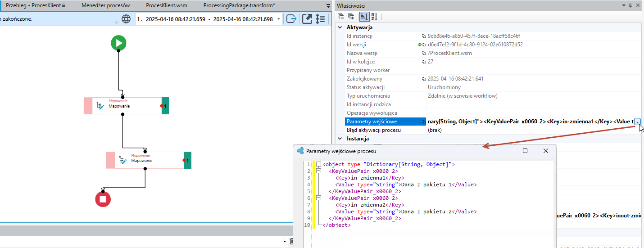Switch to the Menedżer procesów tab

tap(106, 5)
